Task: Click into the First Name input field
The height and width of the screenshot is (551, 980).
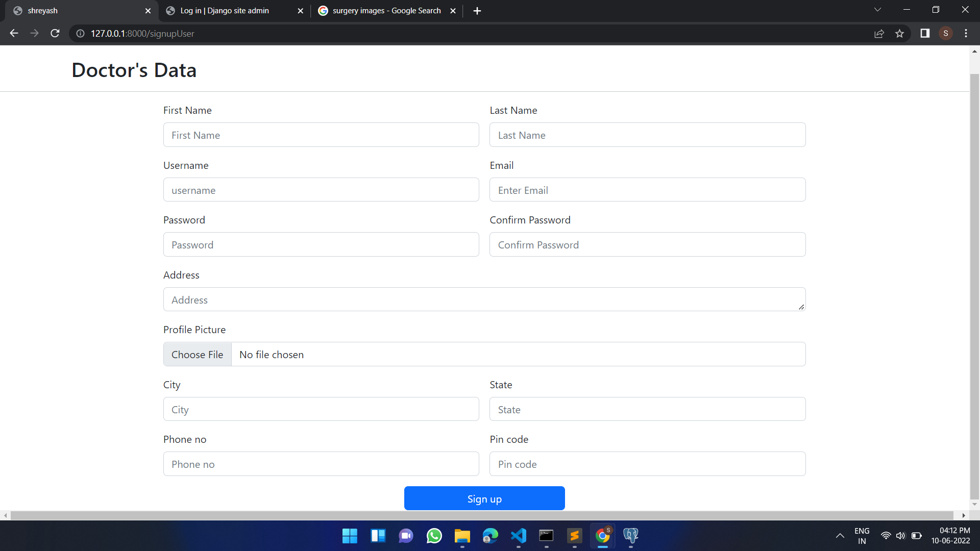Action: tap(321, 135)
